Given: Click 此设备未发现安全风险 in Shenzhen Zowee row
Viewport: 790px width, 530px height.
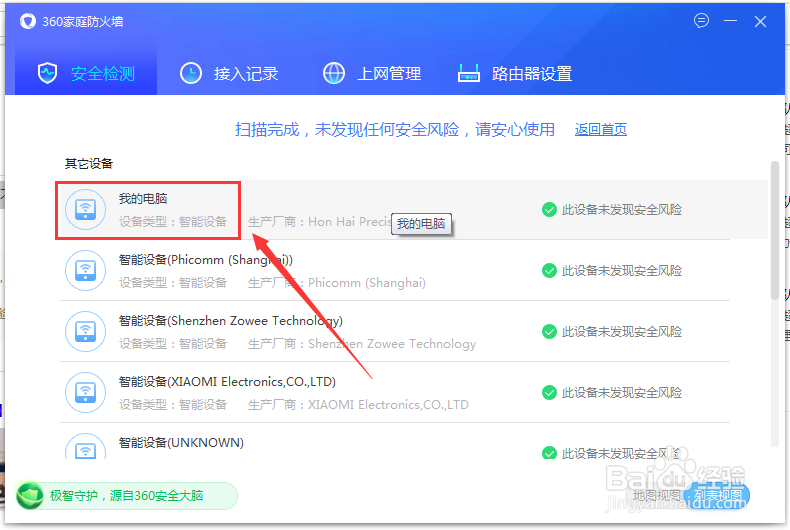Looking at the screenshot, I should 622,332.
